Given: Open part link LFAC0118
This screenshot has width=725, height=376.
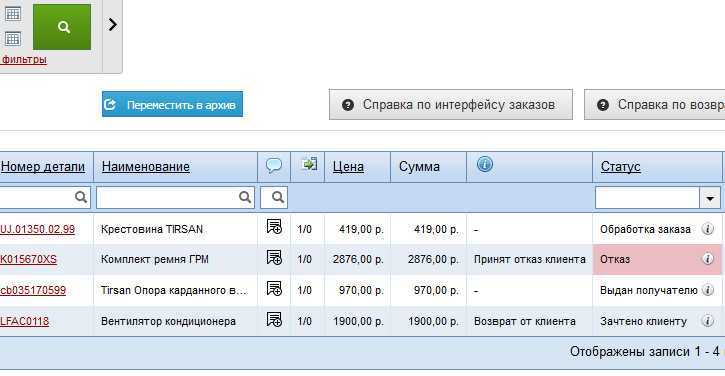Looking at the screenshot, I should pyautogui.click(x=25, y=321).
